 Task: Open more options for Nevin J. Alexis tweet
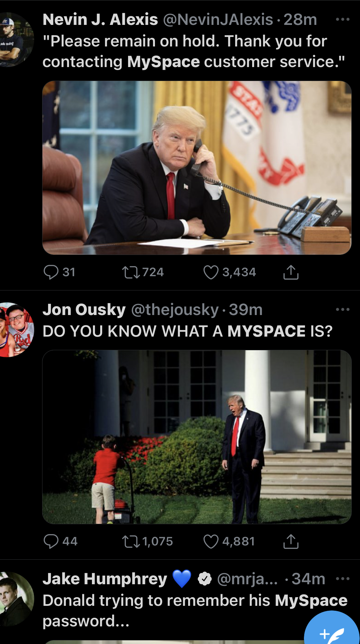[342, 20]
